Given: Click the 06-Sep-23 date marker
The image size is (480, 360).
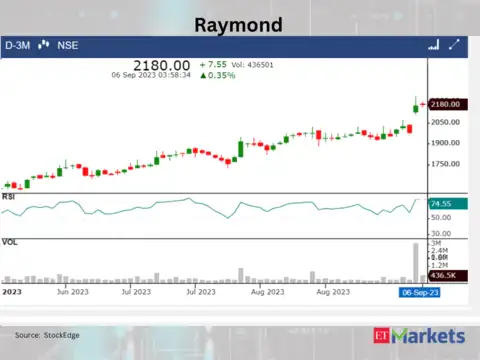Looking at the screenshot, I should tap(420, 293).
